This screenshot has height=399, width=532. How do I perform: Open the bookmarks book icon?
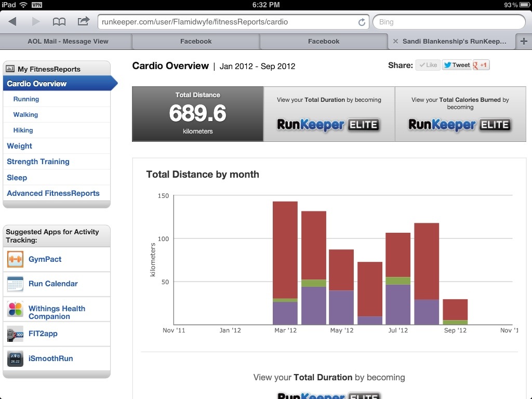[59, 22]
